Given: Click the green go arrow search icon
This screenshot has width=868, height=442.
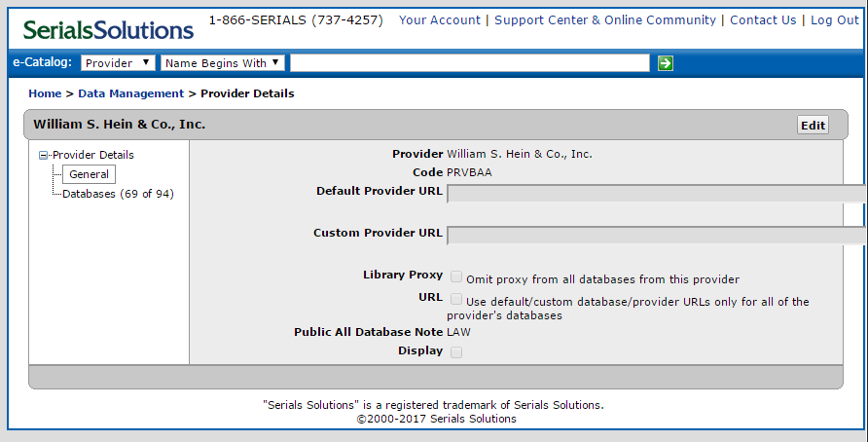Looking at the screenshot, I should 666,63.
